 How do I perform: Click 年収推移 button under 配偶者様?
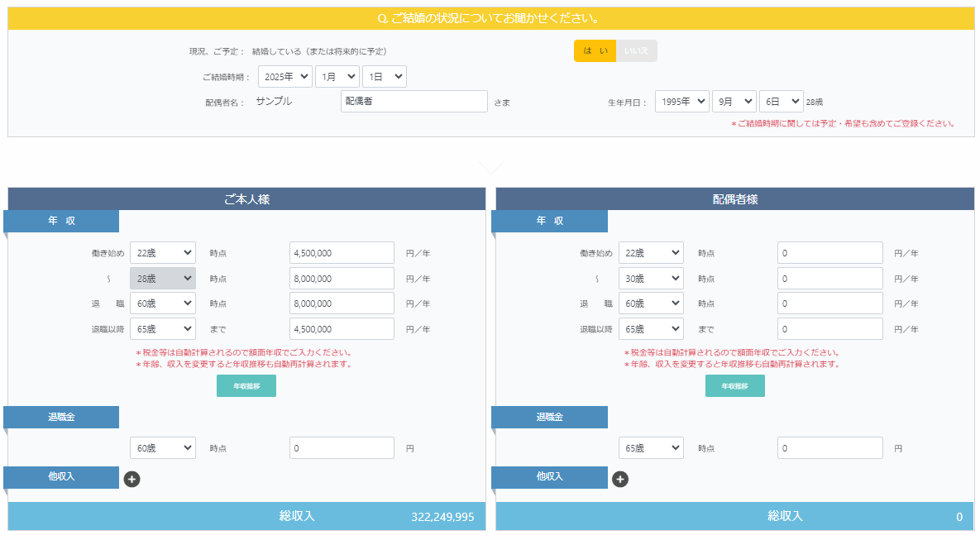(x=734, y=386)
